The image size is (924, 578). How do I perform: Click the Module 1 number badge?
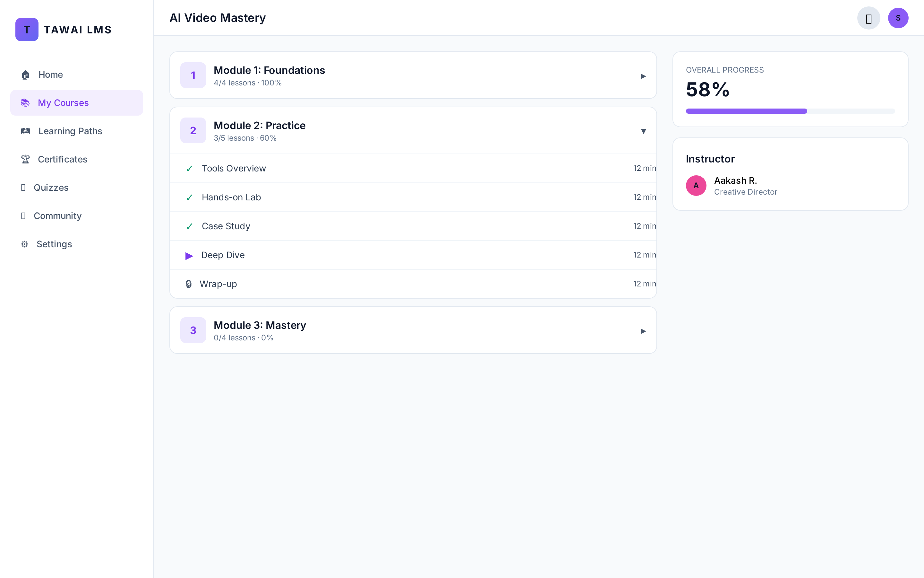click(193, 75)
